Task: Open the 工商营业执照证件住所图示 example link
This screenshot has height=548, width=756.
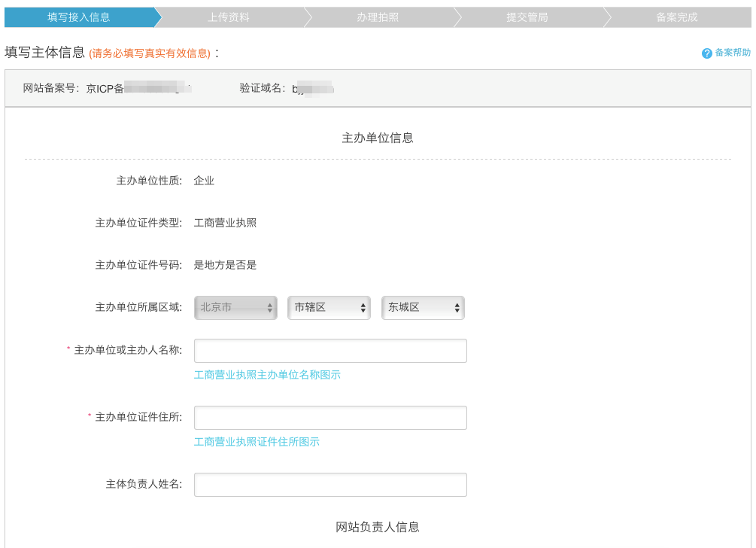Action: pos(256,442)
